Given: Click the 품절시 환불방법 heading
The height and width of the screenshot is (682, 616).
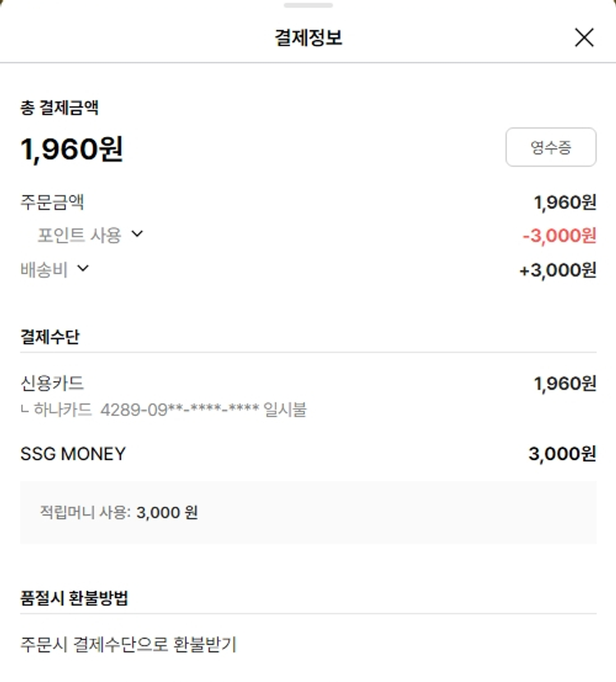Looking at the screenshot, I should click(74, 597).
